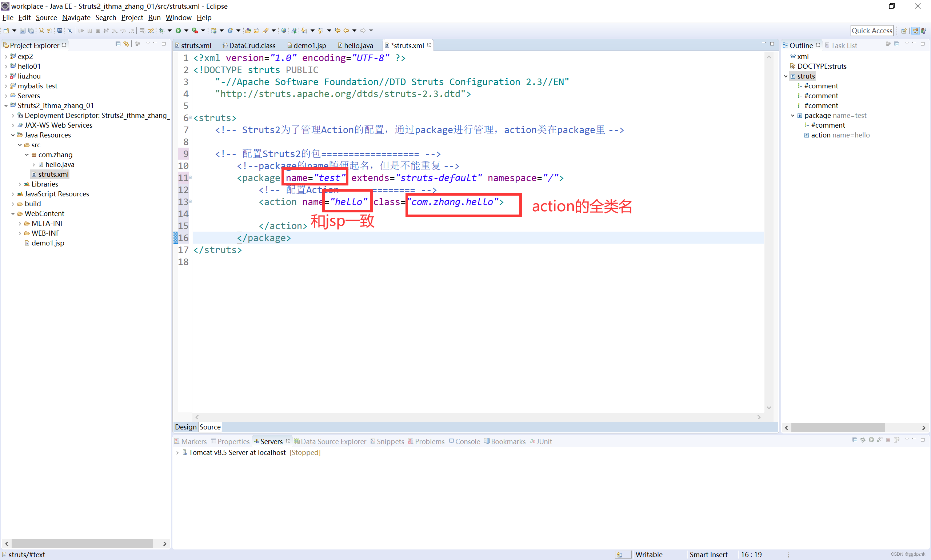The height and width of the screenshot is (560, 931).
Task: Switch to the demo1.jsp editor tab
Action: [307, 45]
